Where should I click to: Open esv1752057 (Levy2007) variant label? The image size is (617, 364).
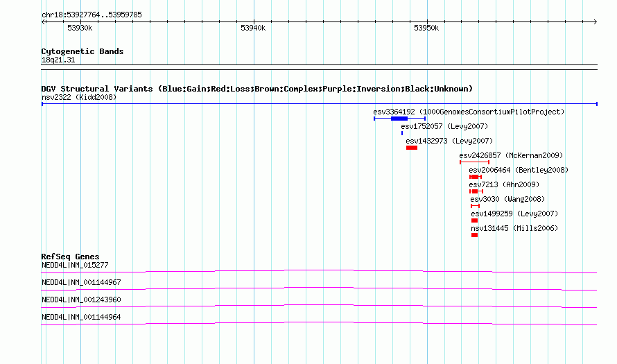tap(444, 126)
